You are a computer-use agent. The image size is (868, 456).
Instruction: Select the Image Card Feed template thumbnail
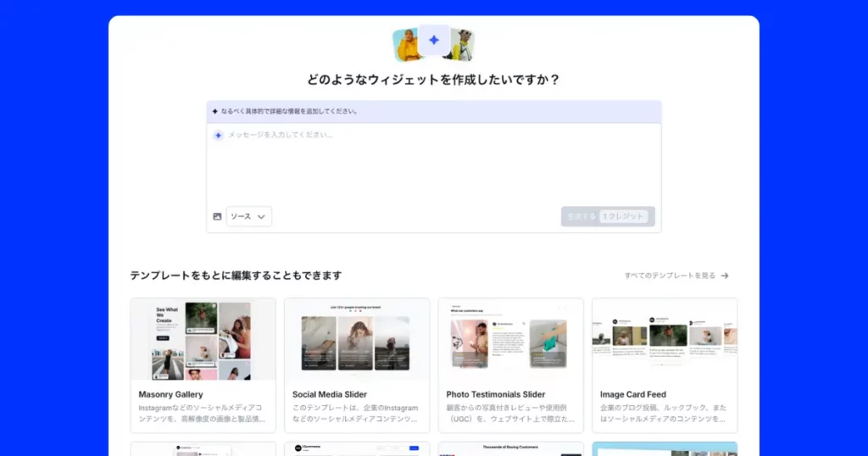[665, 340]
